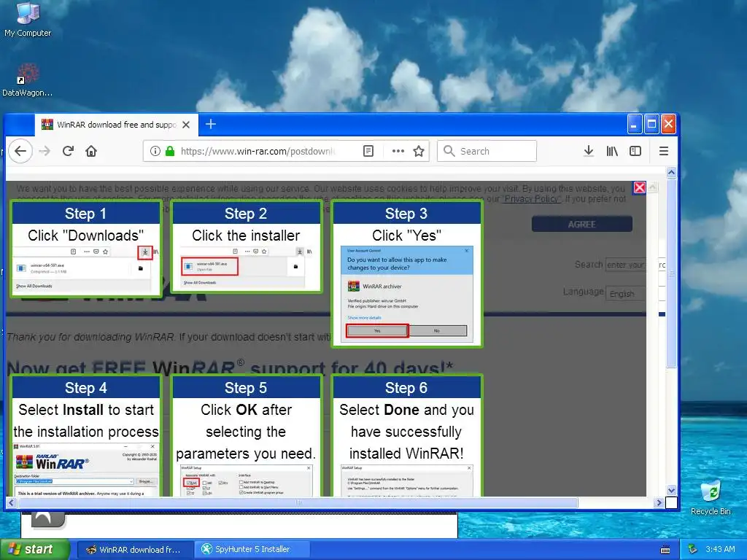Click horizontal scrollbar right arrow
Image resolution: width=747 pixels, height=560 pixels.
[x=659, y=502]
